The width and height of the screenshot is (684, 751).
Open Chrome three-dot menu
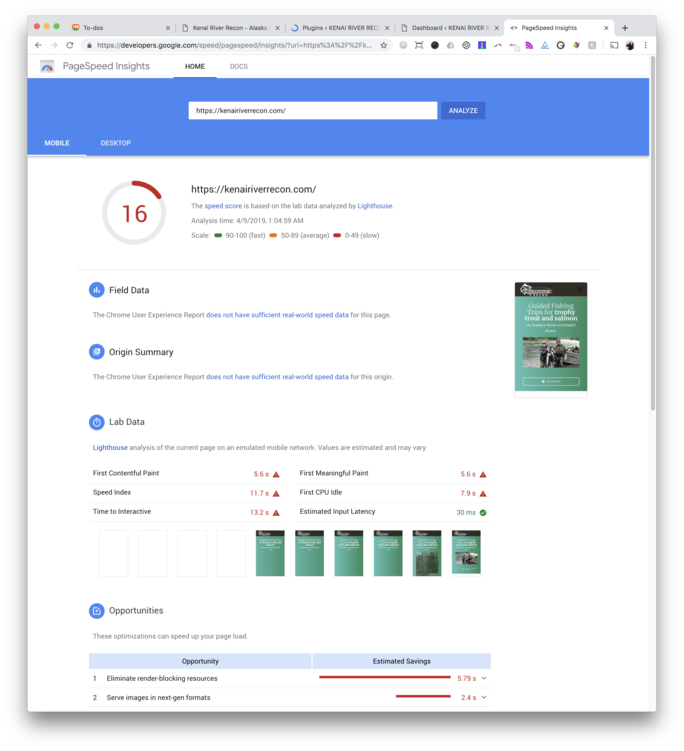[646, 45]
